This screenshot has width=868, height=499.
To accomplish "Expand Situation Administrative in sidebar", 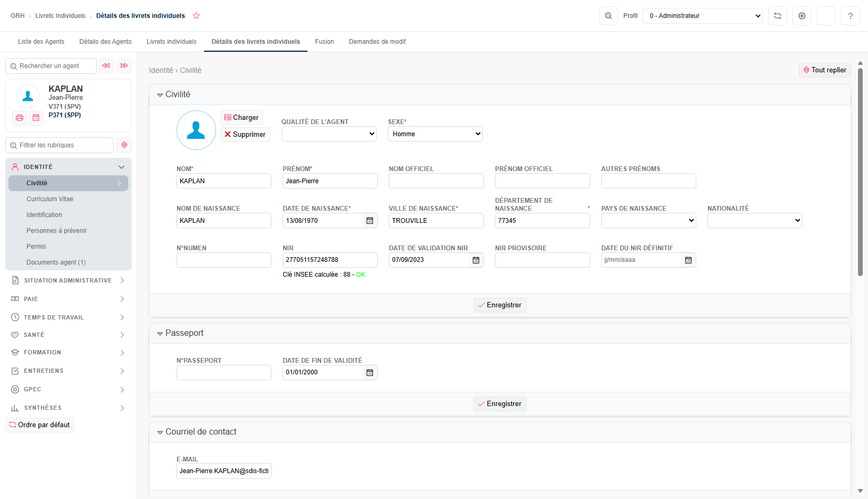I will point(68,280).
